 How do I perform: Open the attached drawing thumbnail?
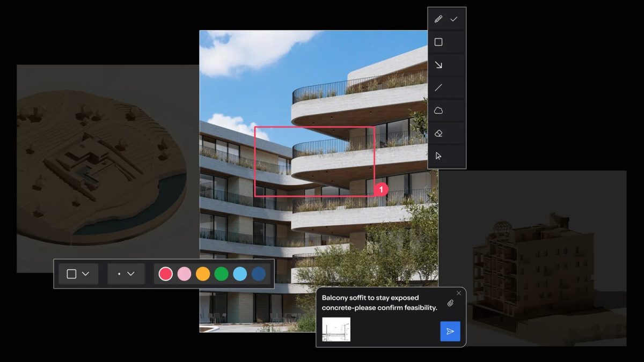[336, 329]
